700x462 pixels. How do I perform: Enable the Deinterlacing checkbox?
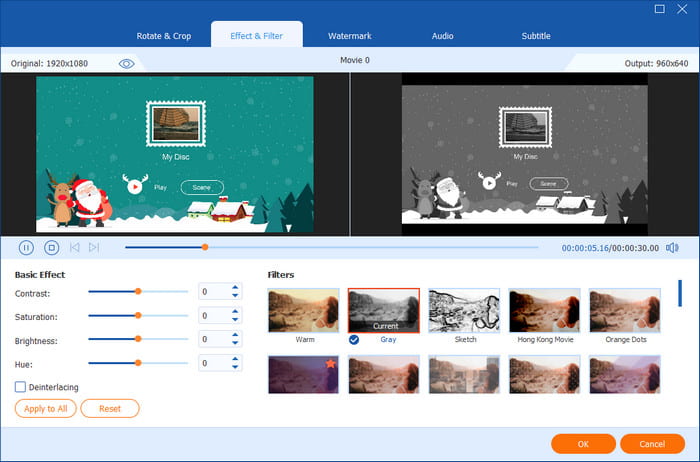(x=21, y=387)
